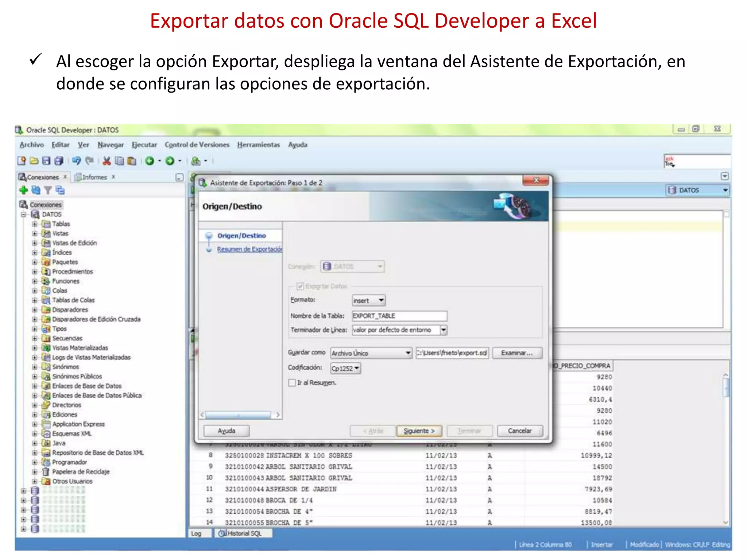Click the Open folder toolbar icon
747x560 pixels.
pyautogui.click(x=34, y=161)
